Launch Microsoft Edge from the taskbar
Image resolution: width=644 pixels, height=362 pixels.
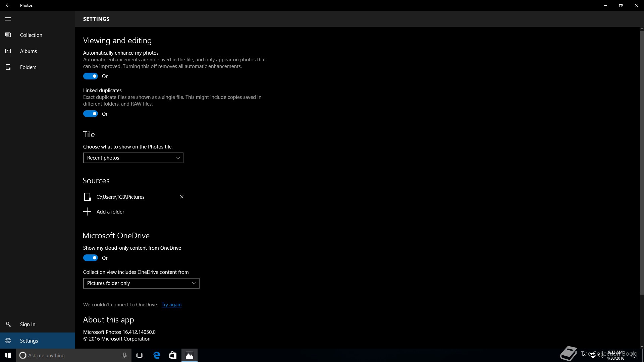click(x=157, y=355)
